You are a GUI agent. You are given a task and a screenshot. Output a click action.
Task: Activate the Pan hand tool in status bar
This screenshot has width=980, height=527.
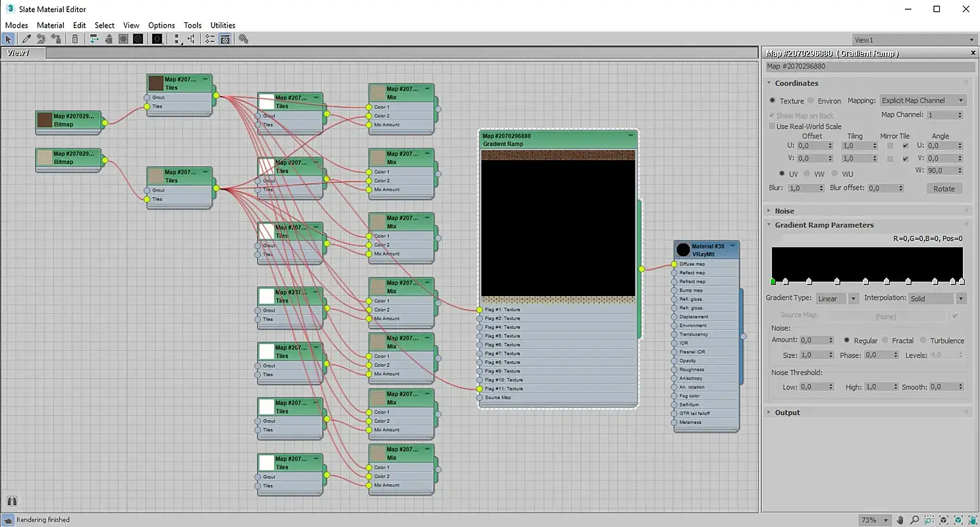[x=900, y=520]
